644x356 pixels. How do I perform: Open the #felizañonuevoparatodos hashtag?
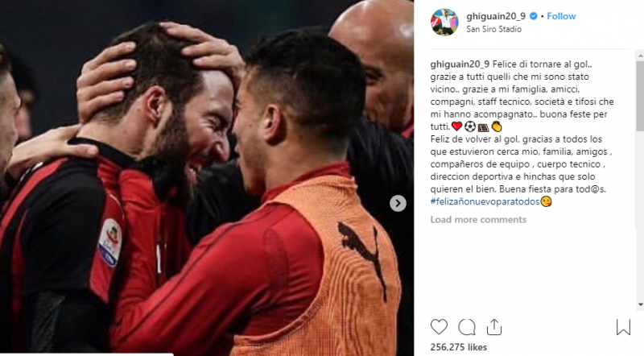[x=485, y=201]
